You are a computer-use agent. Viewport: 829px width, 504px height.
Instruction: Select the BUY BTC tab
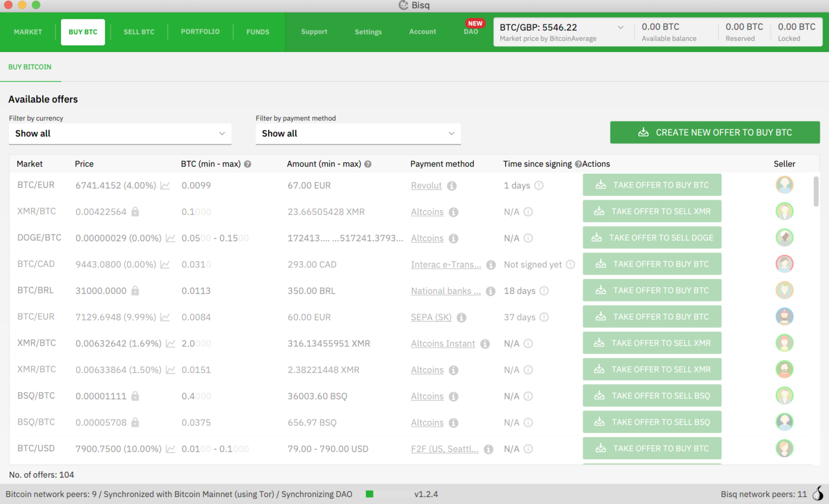[x=83, y=32]
